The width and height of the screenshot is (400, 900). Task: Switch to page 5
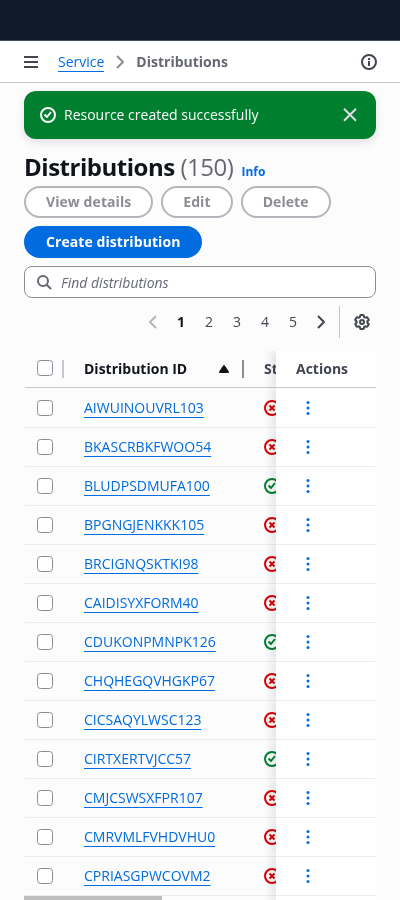click(x=293, y=322)
